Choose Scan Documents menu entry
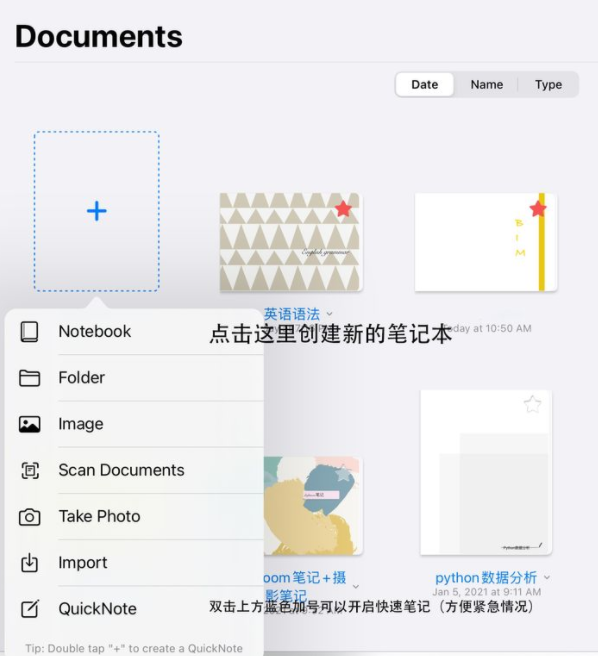 coord(134,470)
